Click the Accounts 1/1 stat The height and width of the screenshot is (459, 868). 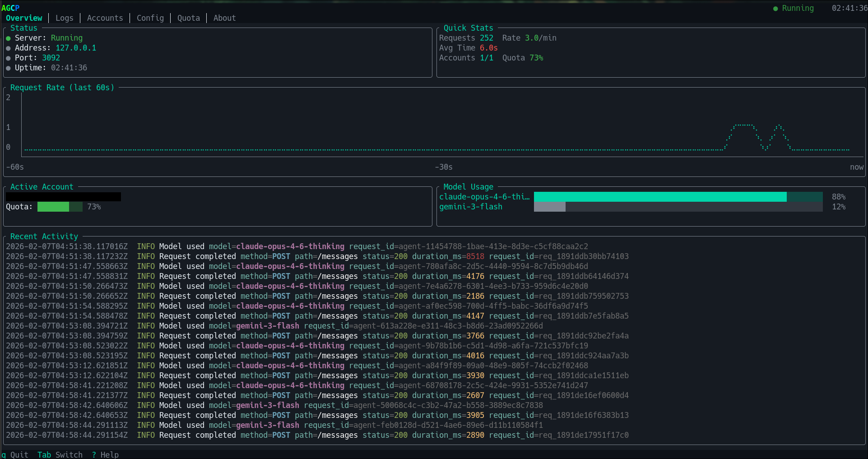466,58
